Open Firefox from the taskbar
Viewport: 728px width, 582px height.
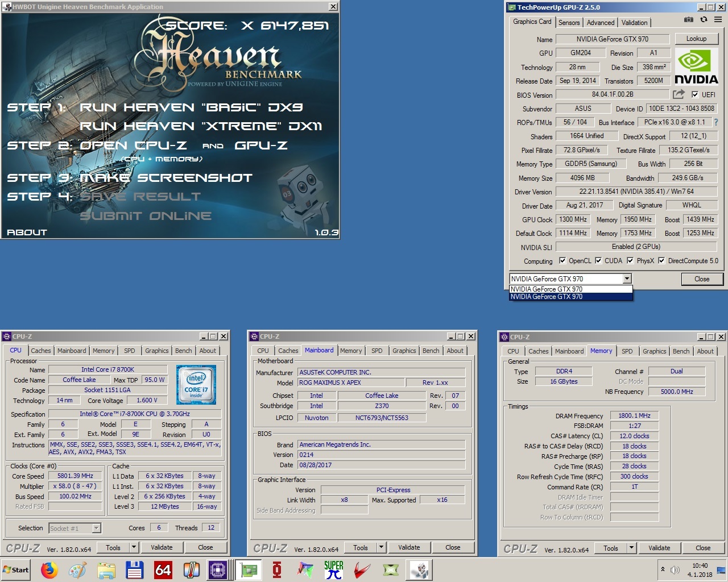point(49,569)
